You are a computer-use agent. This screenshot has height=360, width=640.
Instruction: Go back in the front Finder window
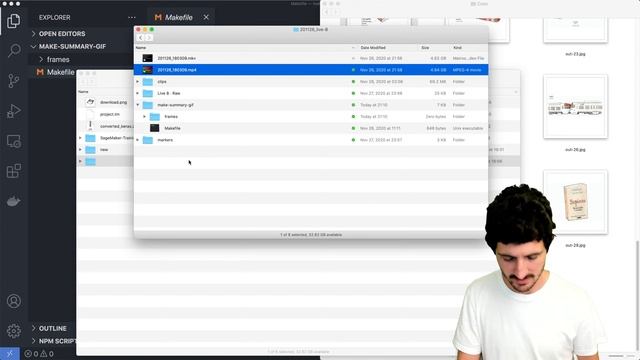[140, 38]
